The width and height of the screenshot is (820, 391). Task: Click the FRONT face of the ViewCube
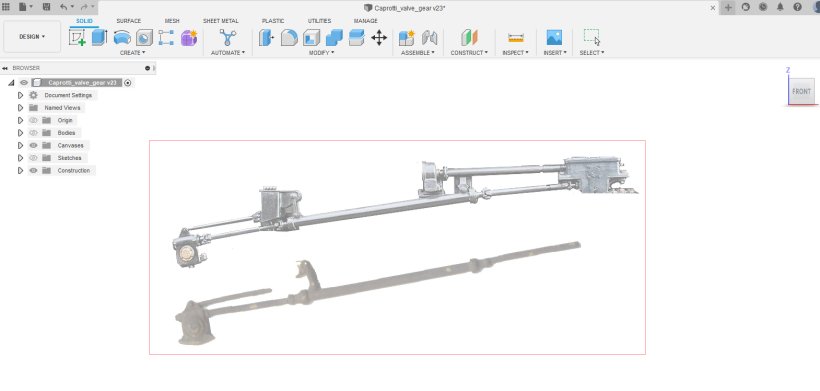pyautogui.click(x=801, y=91)
